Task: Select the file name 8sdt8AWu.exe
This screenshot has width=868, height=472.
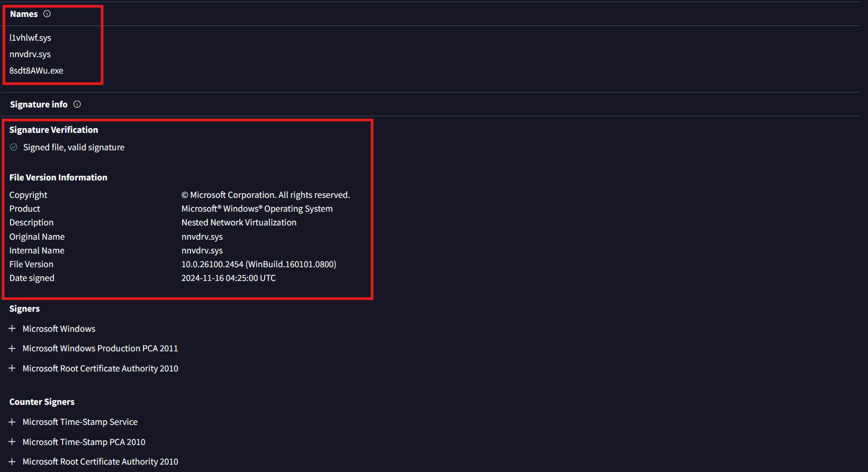Action: pos(36,70)
